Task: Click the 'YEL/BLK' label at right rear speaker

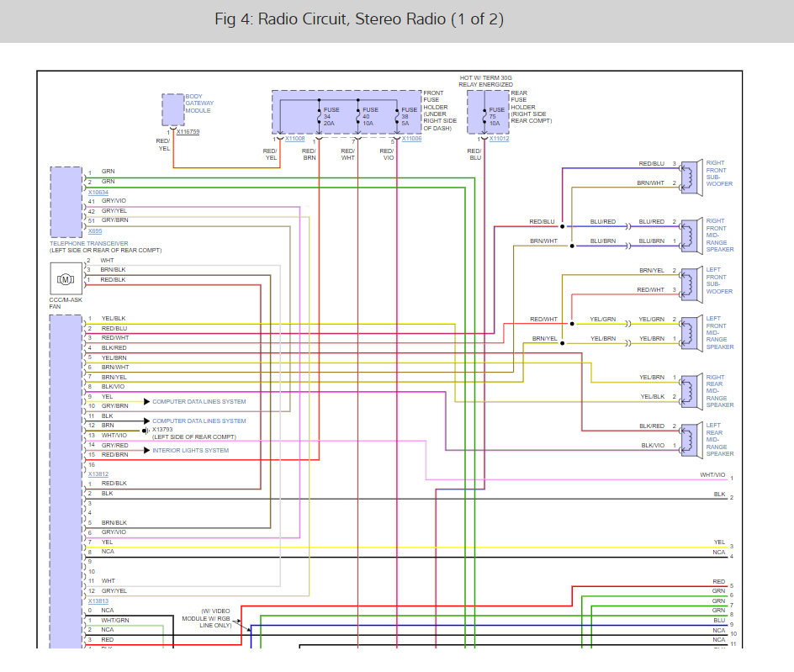Action: (652, 396)
